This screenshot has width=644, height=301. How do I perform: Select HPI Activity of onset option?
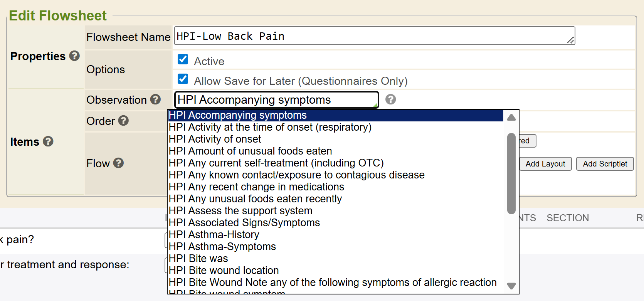215,139
